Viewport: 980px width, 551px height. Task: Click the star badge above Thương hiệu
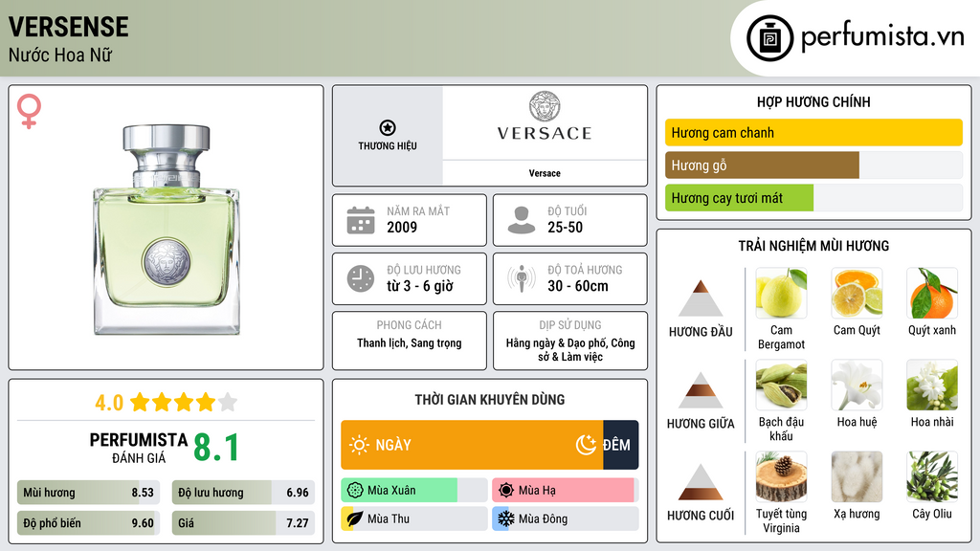[x=387, y=128]
